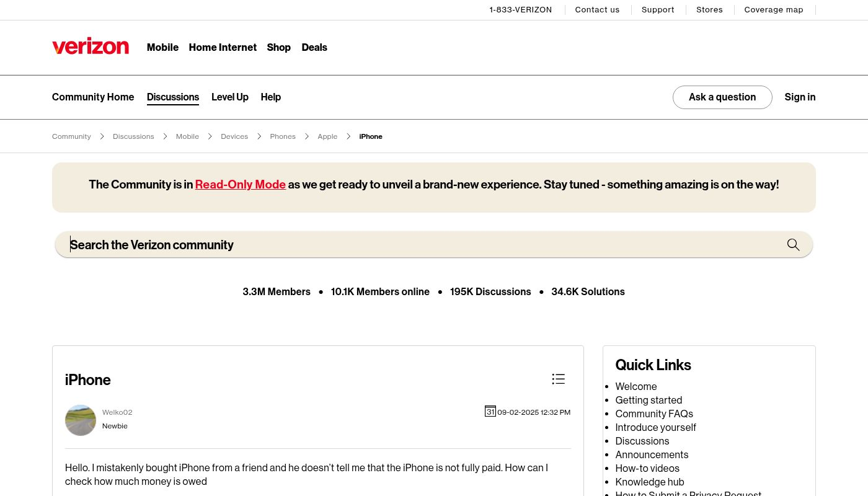Follow the Read-Only Mode link

(x=240, y=185)
